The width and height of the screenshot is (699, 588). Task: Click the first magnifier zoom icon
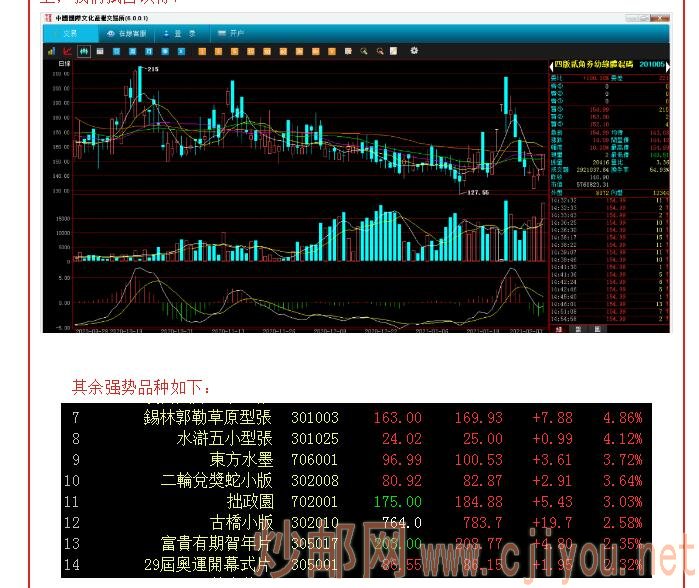click(364, 50)
